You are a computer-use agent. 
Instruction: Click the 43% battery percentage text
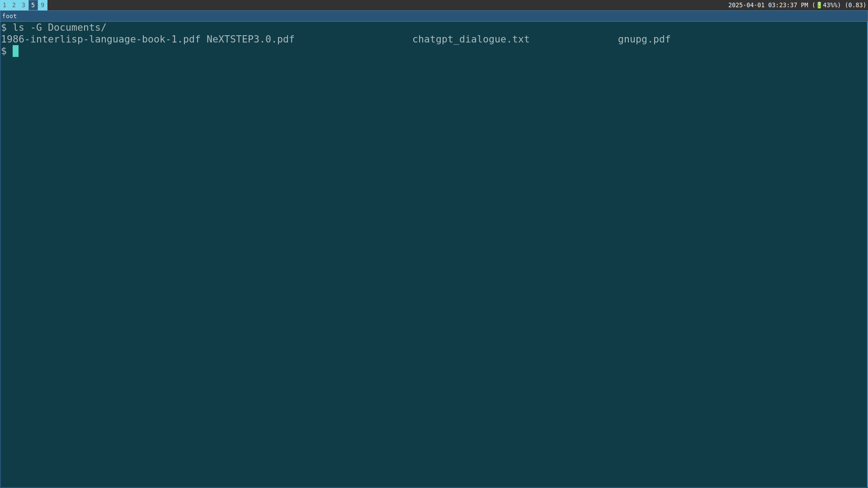click(829, 5)
